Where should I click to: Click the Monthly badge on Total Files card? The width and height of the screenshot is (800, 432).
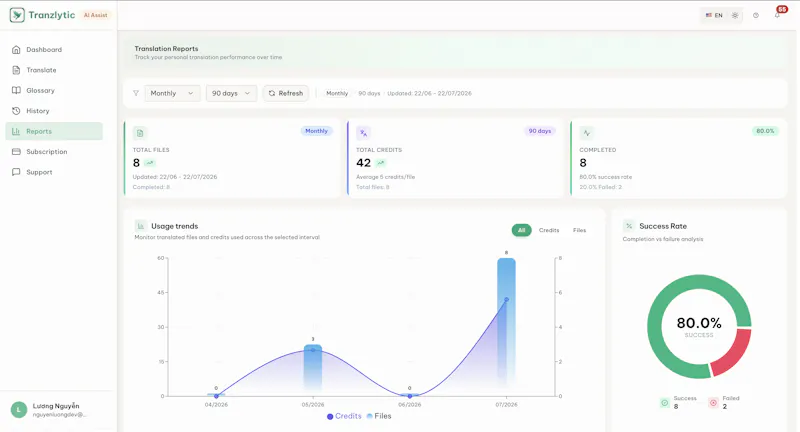316,131
